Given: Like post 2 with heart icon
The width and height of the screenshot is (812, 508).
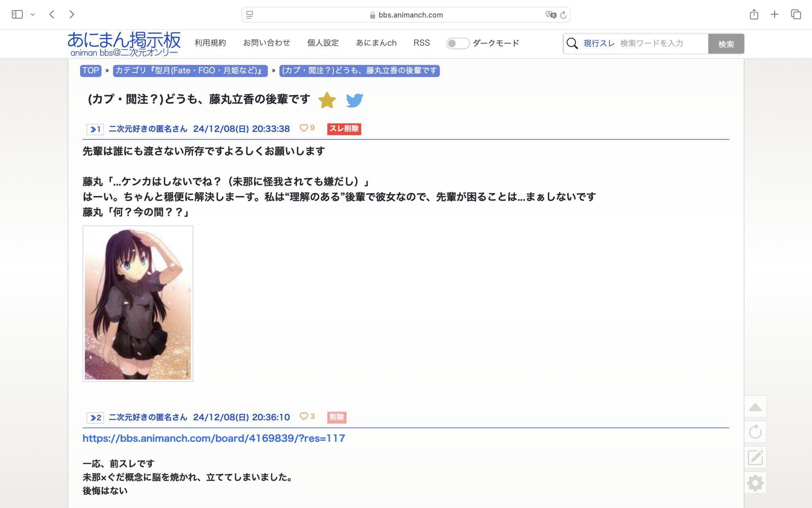Looking at the screenshot, I should tap(304, 416).
